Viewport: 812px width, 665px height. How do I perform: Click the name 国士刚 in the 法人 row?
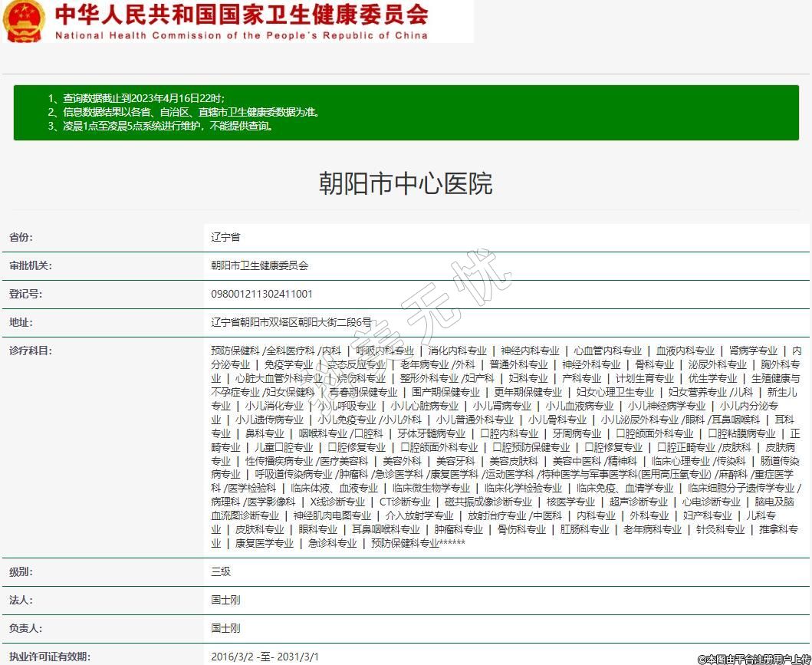(x=225, y=600)
